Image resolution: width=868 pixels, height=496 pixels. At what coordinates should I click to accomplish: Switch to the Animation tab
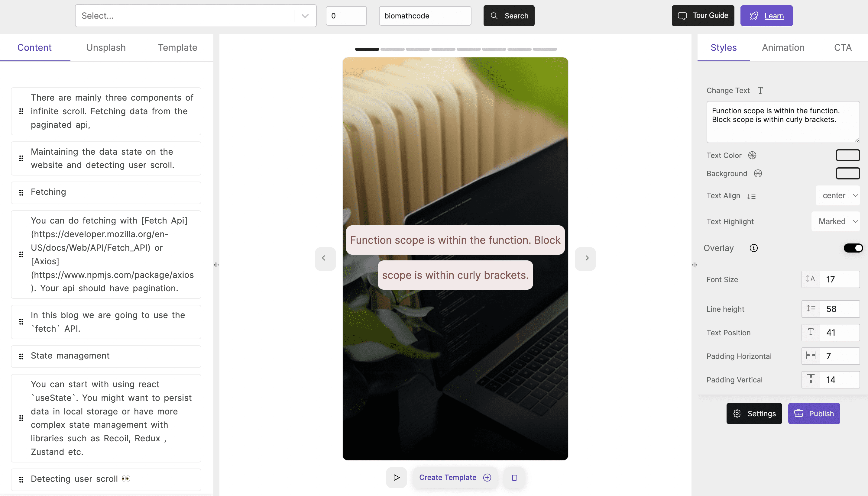783,47
